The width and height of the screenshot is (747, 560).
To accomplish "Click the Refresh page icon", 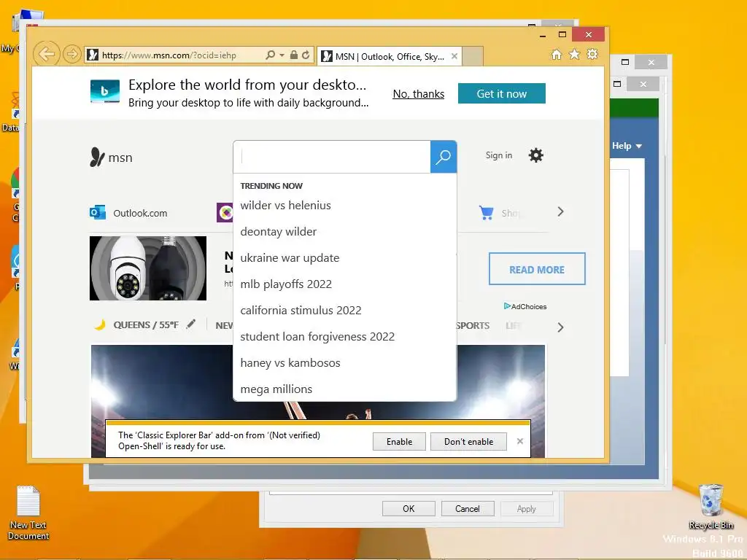I will point(306,55).
